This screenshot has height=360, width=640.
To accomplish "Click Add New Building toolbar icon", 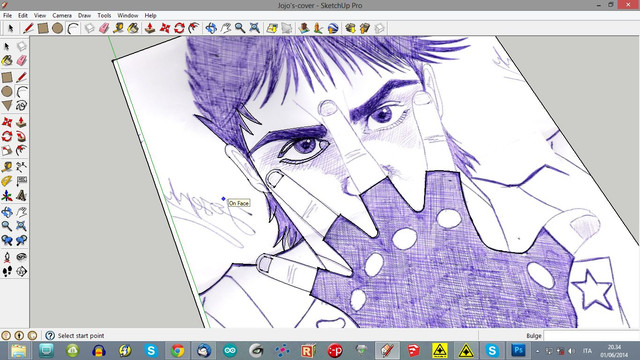I will click(303, 28).
